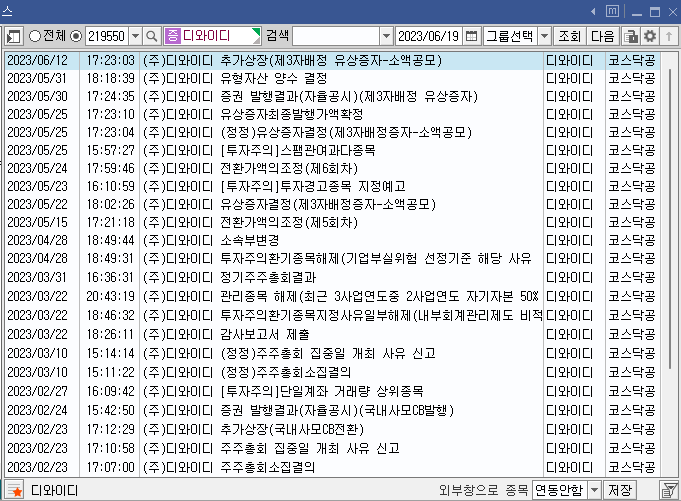
Task: Select row 투자주의환기종목해제(기업부실위험 선정기준
Action: point(333,259)
